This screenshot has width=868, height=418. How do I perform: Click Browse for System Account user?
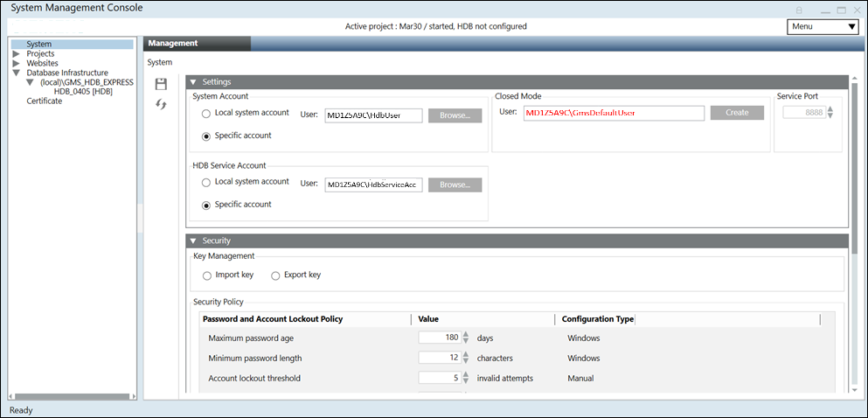coord(455,115)
